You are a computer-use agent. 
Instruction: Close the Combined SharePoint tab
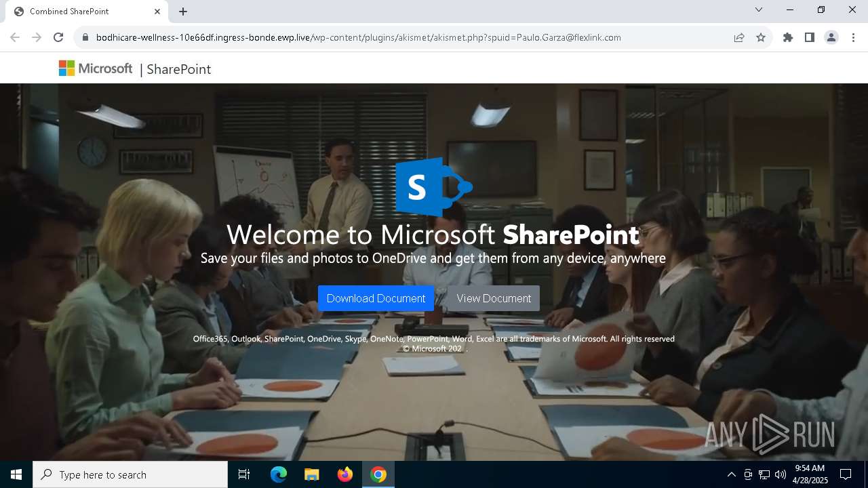[x=157, y=12]
